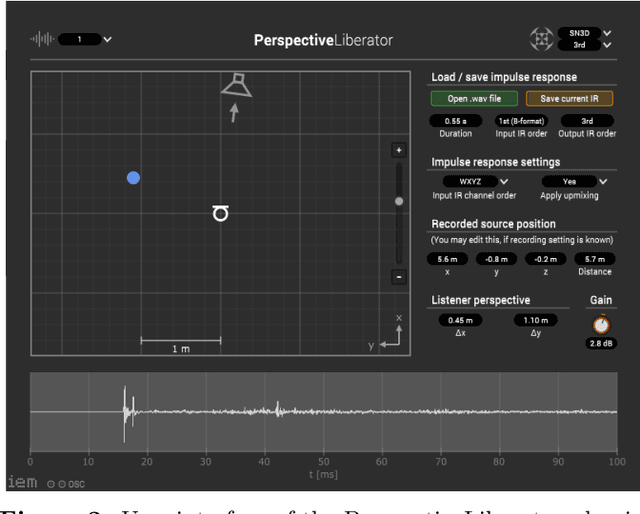Open the input channel count dropdown
The image size is (640, 514).
click(x=80, y=39)
